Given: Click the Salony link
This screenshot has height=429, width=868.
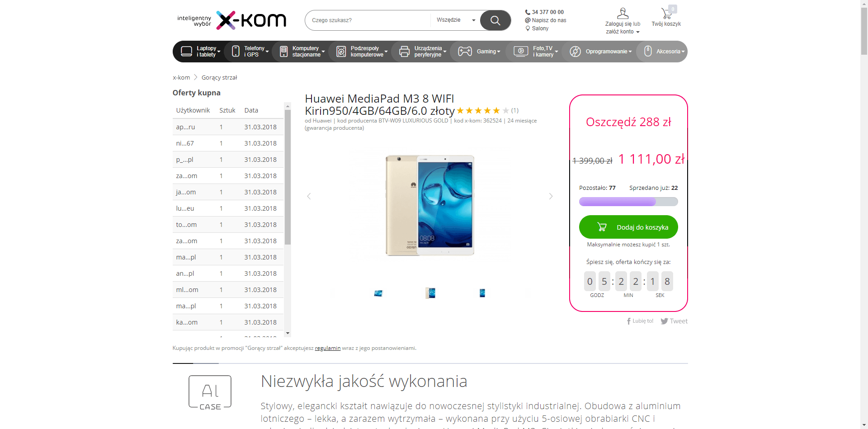Looking at the screenshot, I should (540, 28).
